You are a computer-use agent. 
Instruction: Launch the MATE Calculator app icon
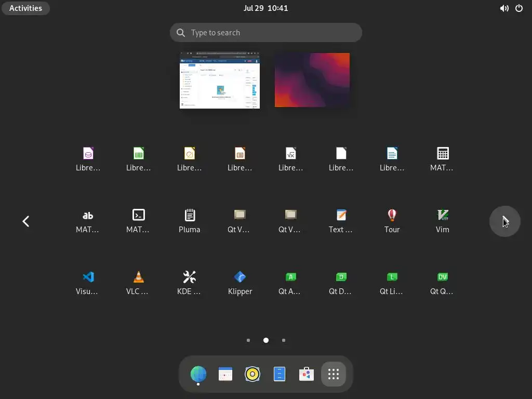point(443,153)
